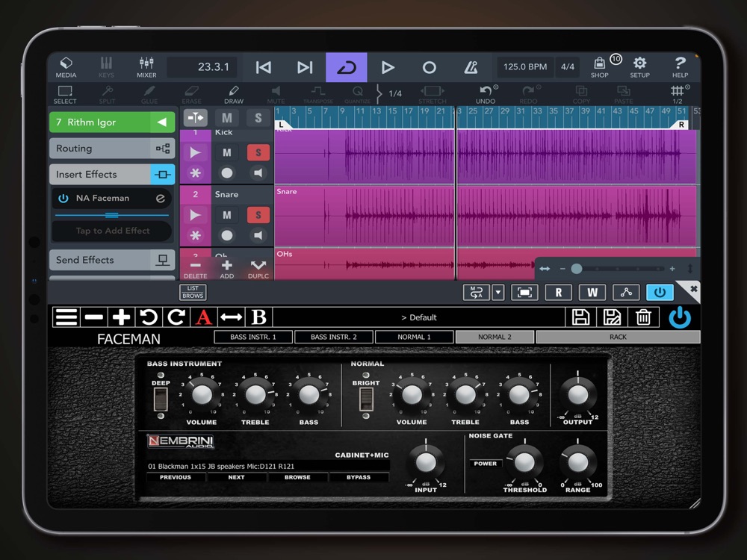Start recording with Record button
Viewport: 747px width, 560px height.
(430, 67)
